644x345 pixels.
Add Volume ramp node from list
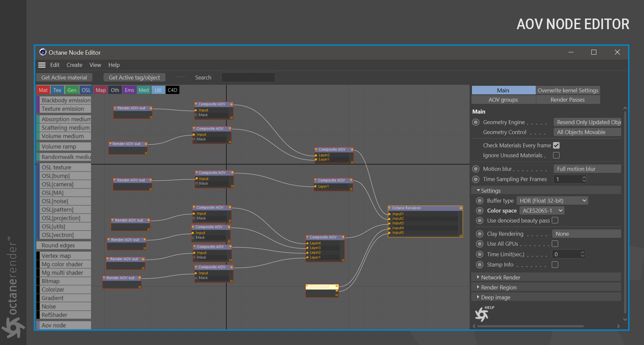tap(64, 146)
